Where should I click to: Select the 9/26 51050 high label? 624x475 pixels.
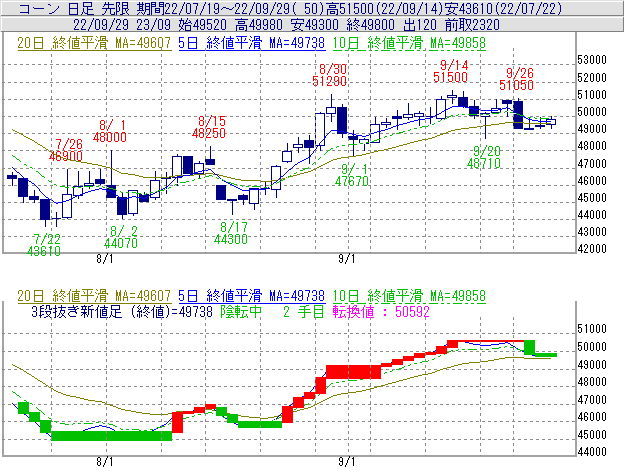pyautogui.click(x=517, y=79)
